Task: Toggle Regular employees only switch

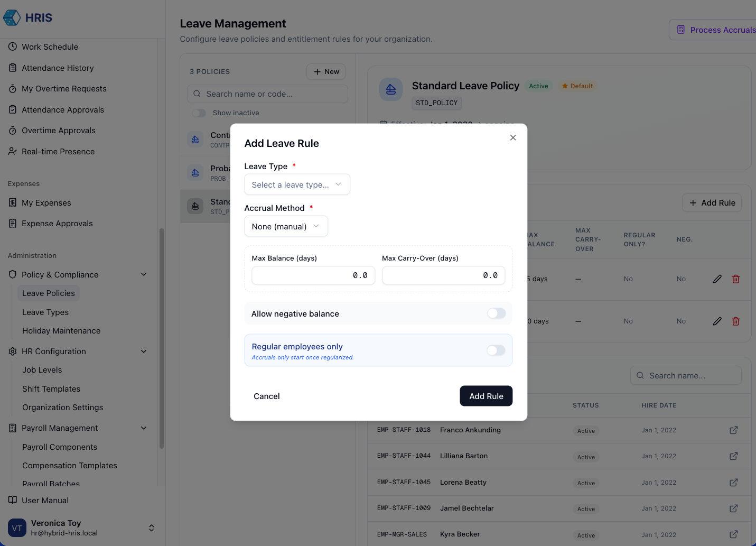Action: tap(496, 350)
